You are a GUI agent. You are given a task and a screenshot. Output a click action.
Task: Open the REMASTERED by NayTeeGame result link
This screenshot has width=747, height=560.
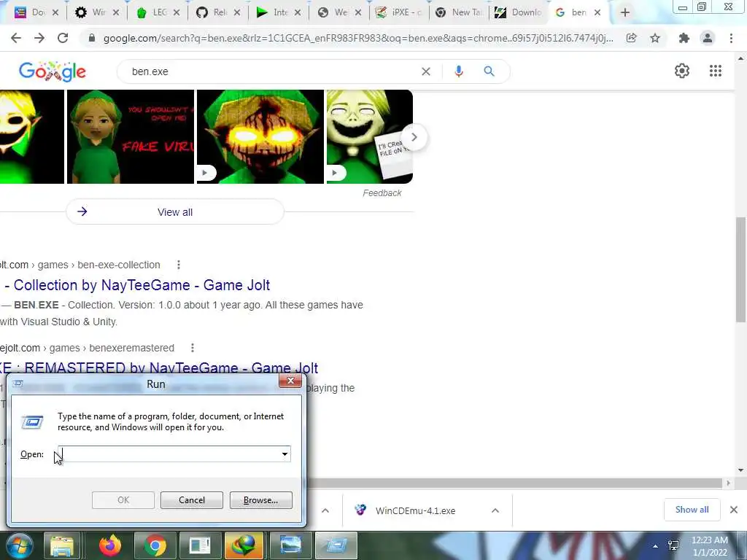(159, 368)
